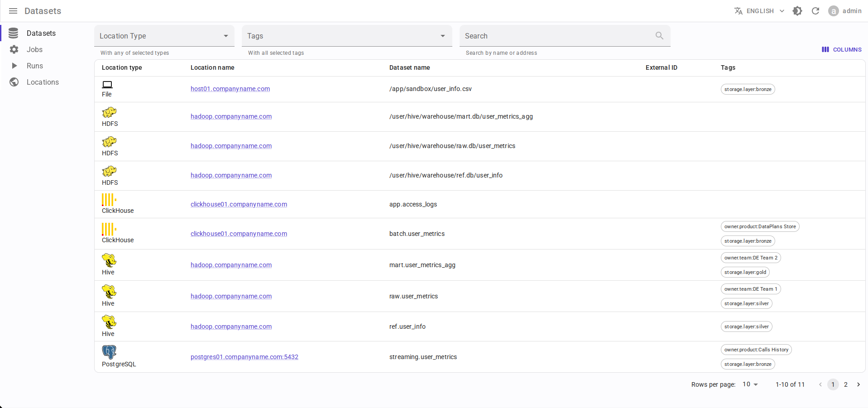Open clickhouse01 link for app.access_logs row
The width and height of the screenshot is (868, 408).
(239, 204)
